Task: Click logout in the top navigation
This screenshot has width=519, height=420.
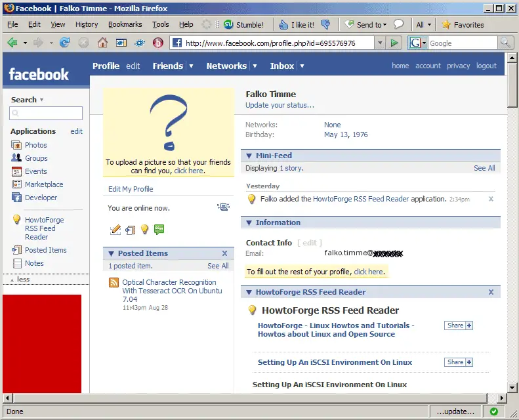Action: (486, 66)
